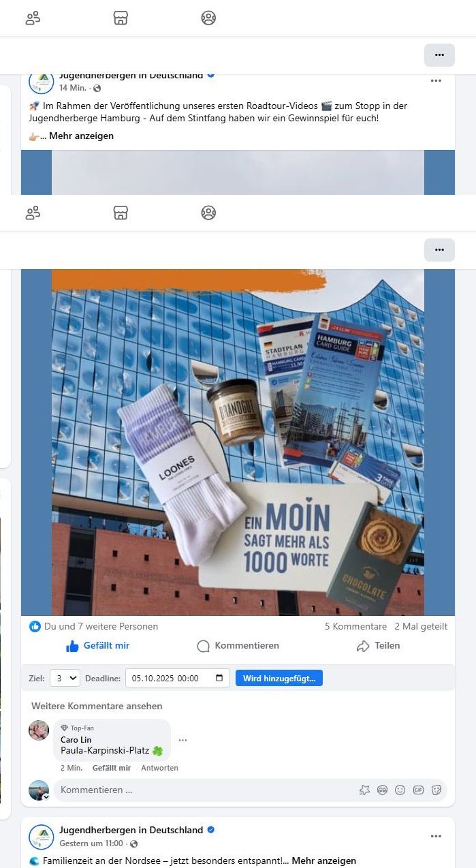Open the calendar picker in Deadline field

point(219,679)
